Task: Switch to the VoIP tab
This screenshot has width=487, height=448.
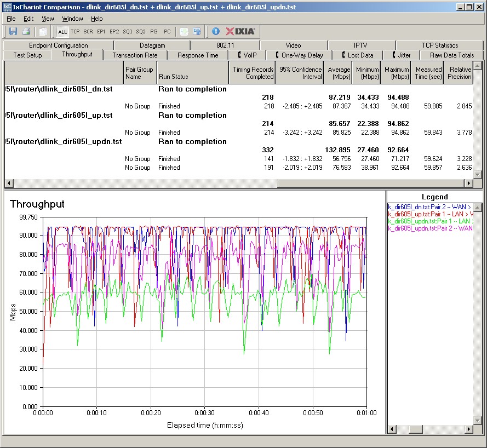Action: click(247, 55)
